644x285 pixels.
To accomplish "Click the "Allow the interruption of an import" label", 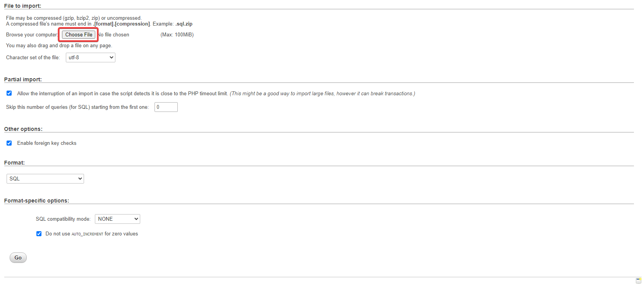I will [x=122, y=94].
